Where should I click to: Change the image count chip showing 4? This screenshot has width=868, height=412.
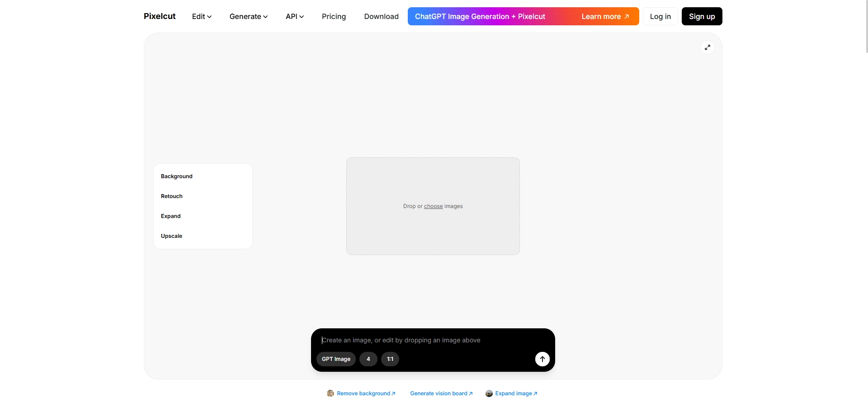click(x=368, y=359)
